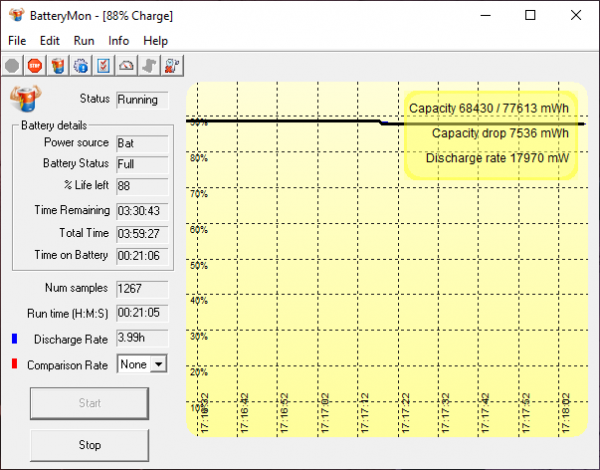Viewport: 600px width, 470px height.
Task: Click the Run time field showing 00:21:05
Action: point(142,313)
